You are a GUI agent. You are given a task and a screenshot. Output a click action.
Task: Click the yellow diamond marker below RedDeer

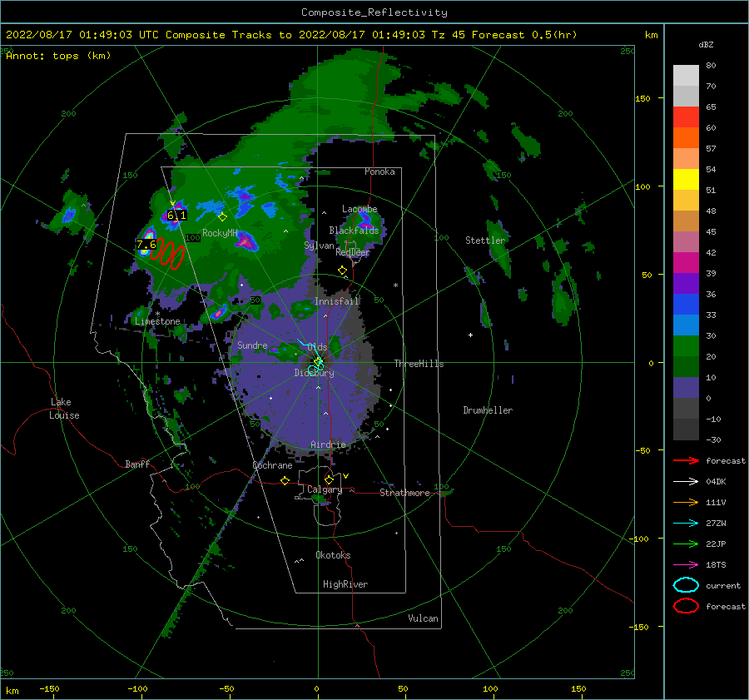click(x=342, y=271)
